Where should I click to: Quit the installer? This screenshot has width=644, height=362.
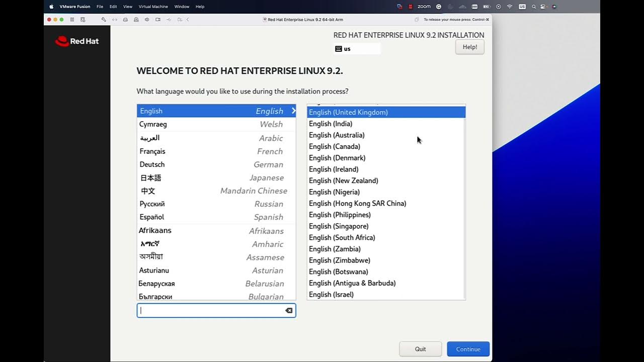pos(420,349)
